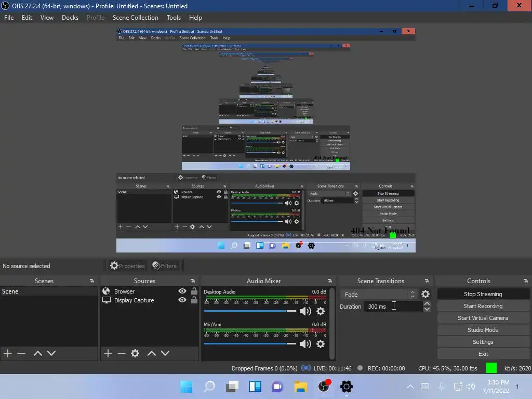532x399 pixels.
Task: Open taskbar clock showing 3:30 PM
Action: click(496, 387)
